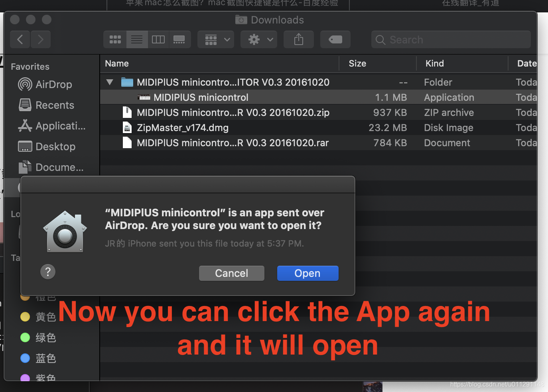
Task: Switch to gallery view in toolbar
Action: pos(179,39)
